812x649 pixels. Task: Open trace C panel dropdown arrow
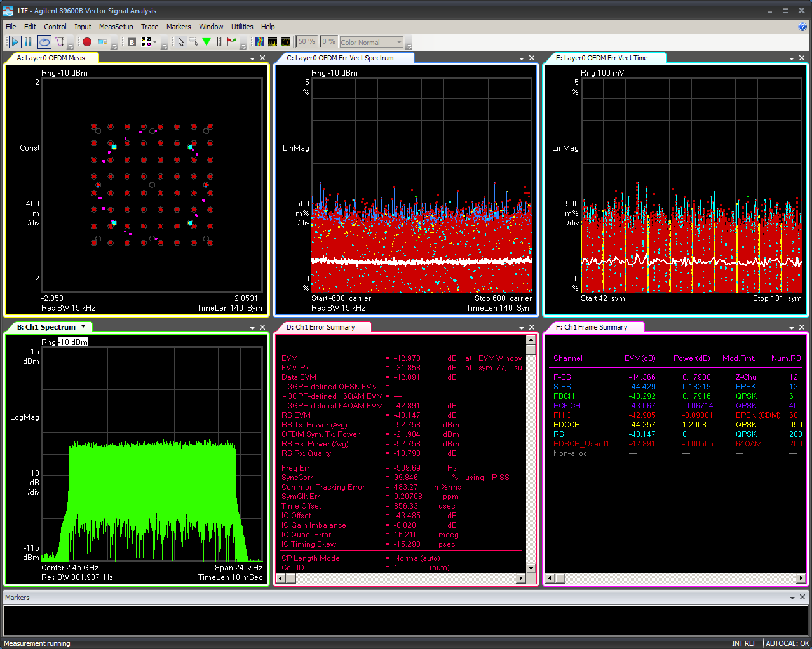pos(522,58)
